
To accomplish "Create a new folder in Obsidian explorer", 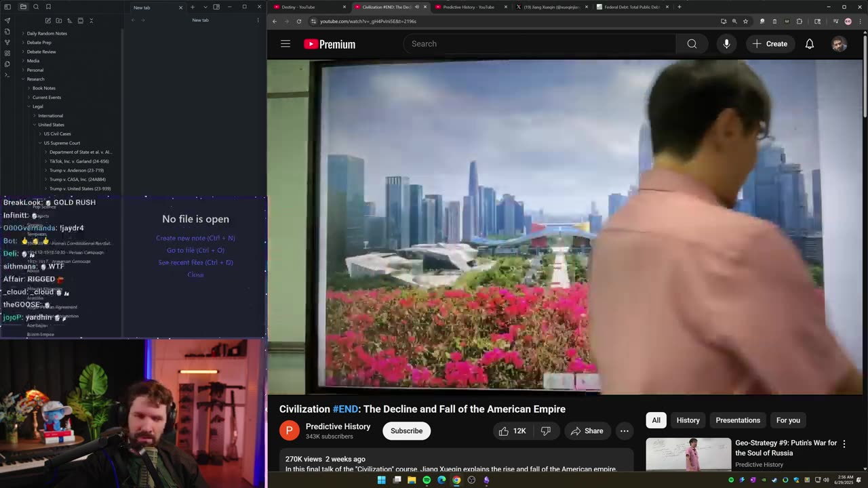I will coord(58,20).
